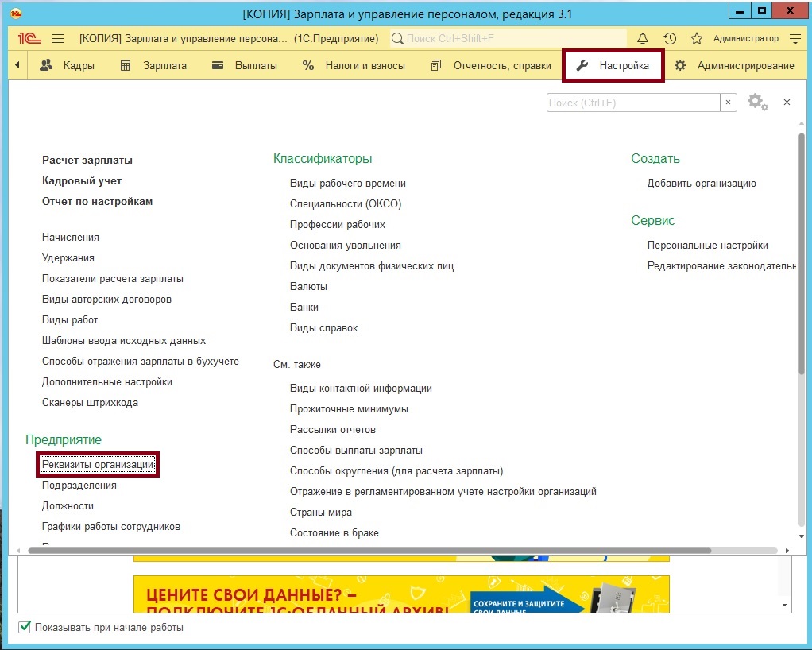Open the Администрирование section
The height and width of the screenshot is (650, 812).
[734, 66]
